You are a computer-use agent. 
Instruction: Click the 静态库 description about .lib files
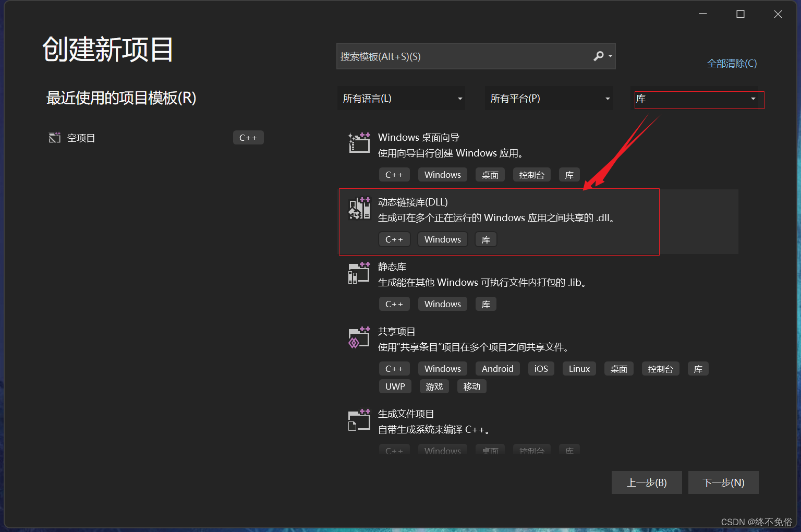click(x=484, y=283)
